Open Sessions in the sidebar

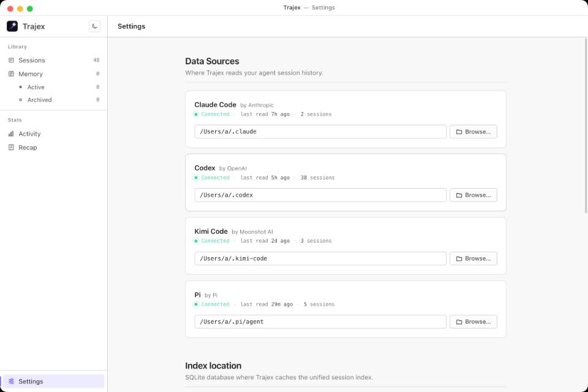54,60
